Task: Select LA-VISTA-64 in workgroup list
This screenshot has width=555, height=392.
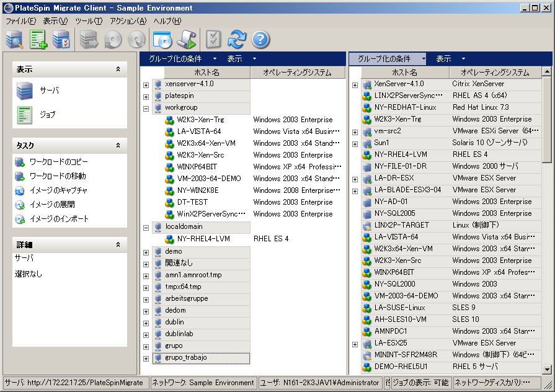Action: click(198, 131)
